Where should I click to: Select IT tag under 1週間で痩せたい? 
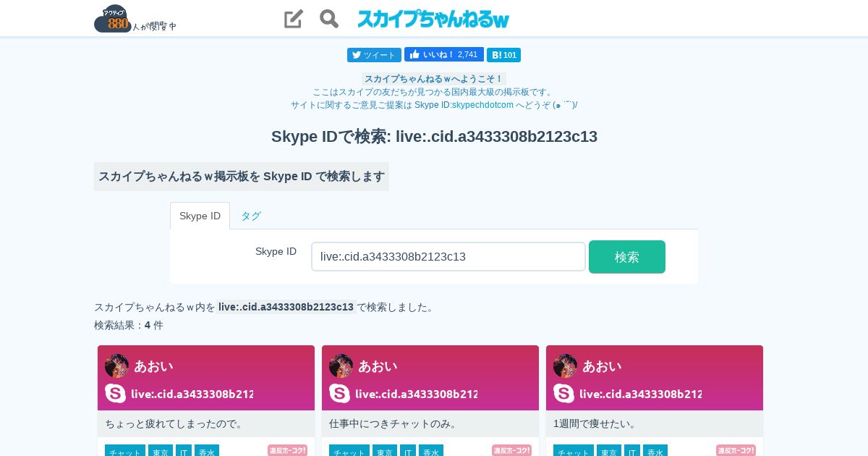pos(632,451)
